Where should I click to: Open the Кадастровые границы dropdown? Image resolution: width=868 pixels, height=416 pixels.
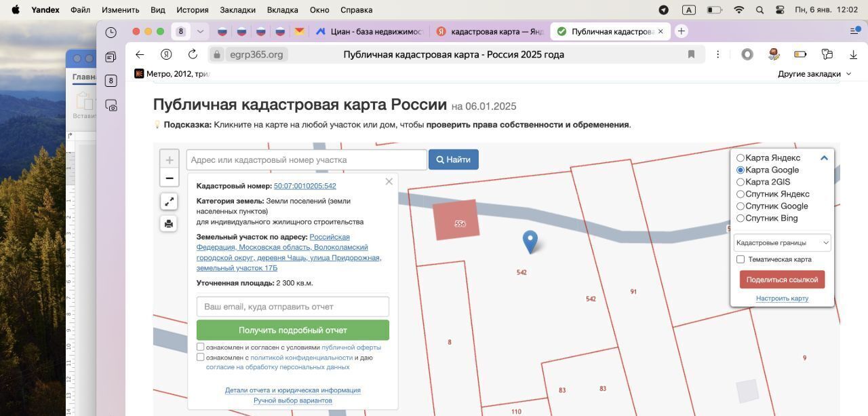782,242
